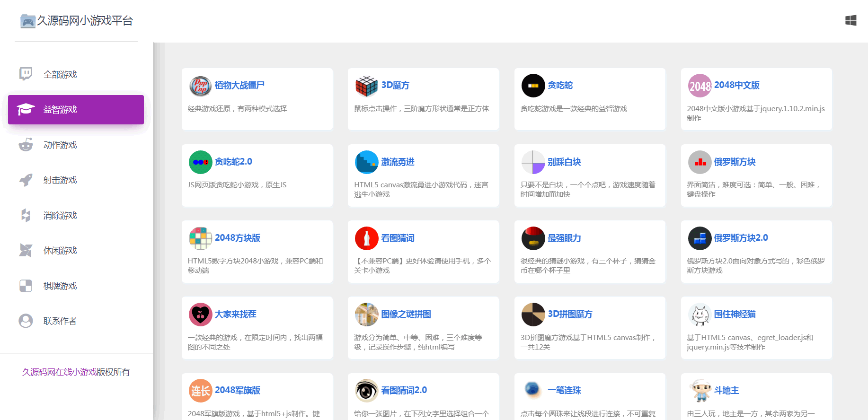
Task: Click the 植物大战僵尸 PopCap game icon
Action: coord(200,86)
